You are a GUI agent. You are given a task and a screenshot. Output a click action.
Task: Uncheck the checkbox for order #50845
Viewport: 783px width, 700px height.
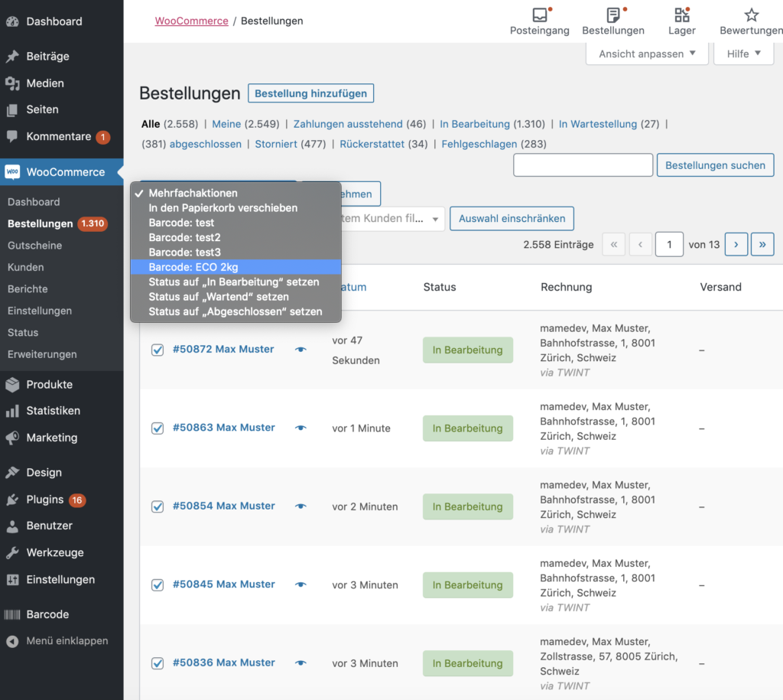click(158, 584)
